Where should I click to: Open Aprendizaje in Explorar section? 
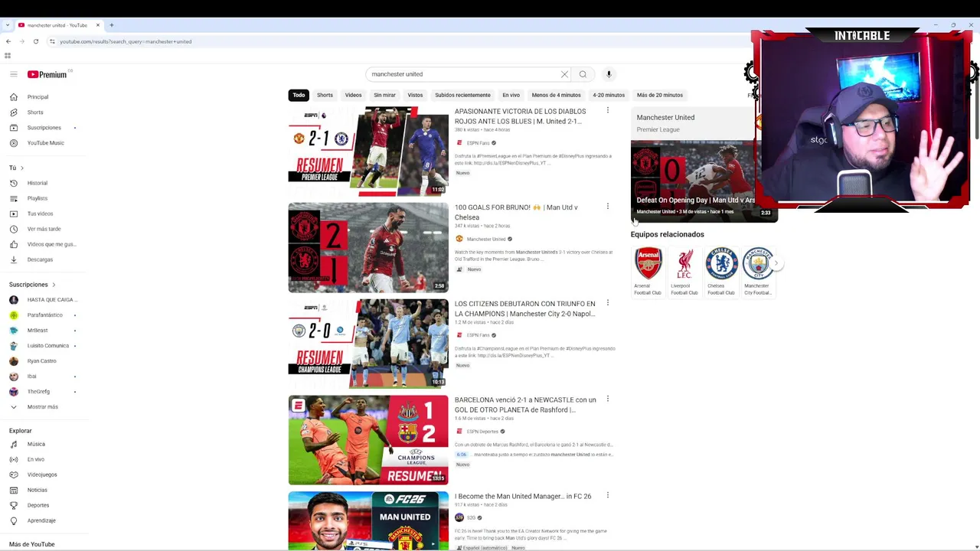(43, 520)
